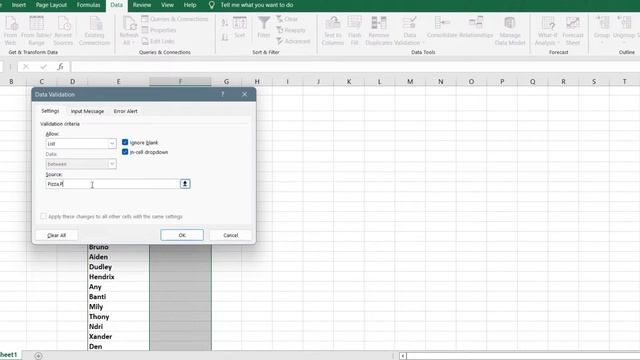Check Apply these changes to all cells

pyautogui.click(x=43, y=216)
